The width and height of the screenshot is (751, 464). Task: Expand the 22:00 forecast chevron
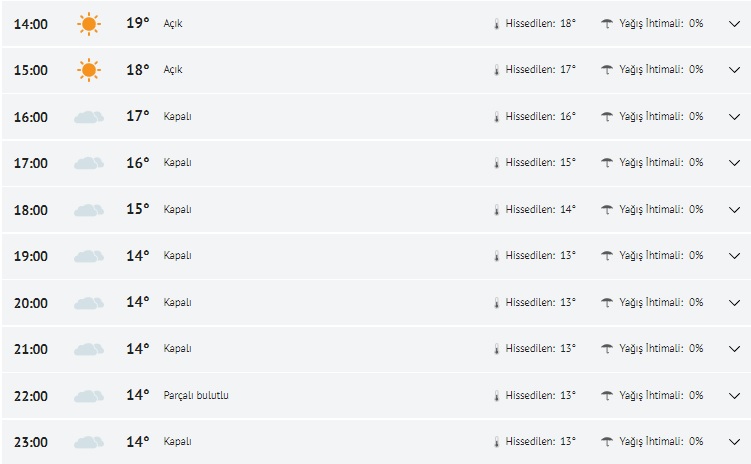point(734,395)
